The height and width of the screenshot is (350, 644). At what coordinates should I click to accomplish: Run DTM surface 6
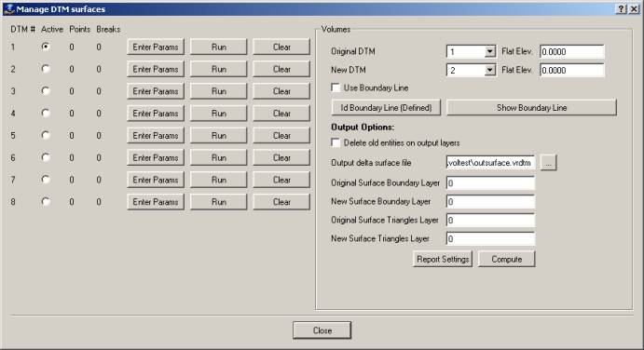tap(218, 157)
